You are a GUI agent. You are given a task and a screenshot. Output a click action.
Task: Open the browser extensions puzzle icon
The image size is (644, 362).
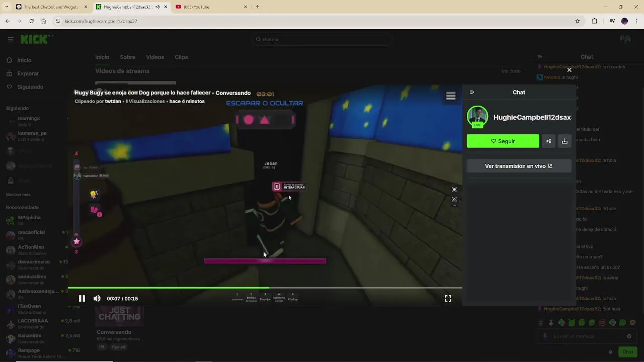[595, 21]
